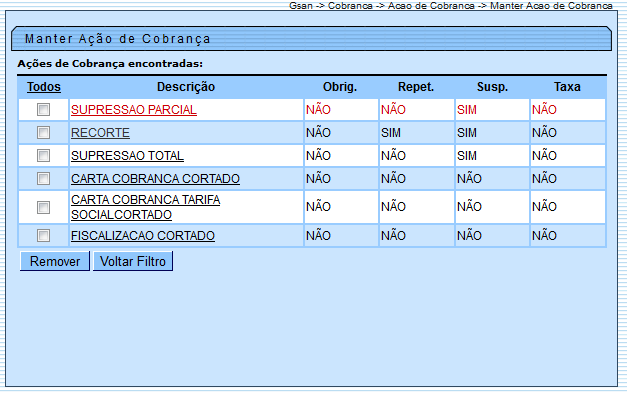The image size is (627, 393).
Task: Click the Repet. column header
Action: [x=416, y=87]
